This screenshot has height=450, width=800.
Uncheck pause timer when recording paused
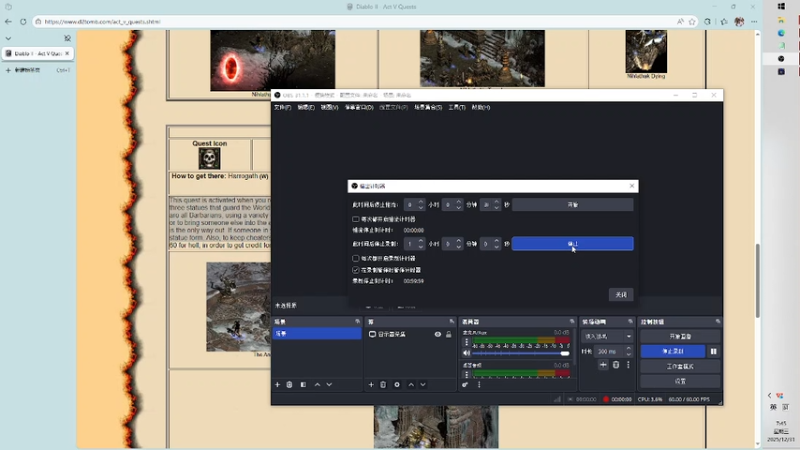pos(356,270)
